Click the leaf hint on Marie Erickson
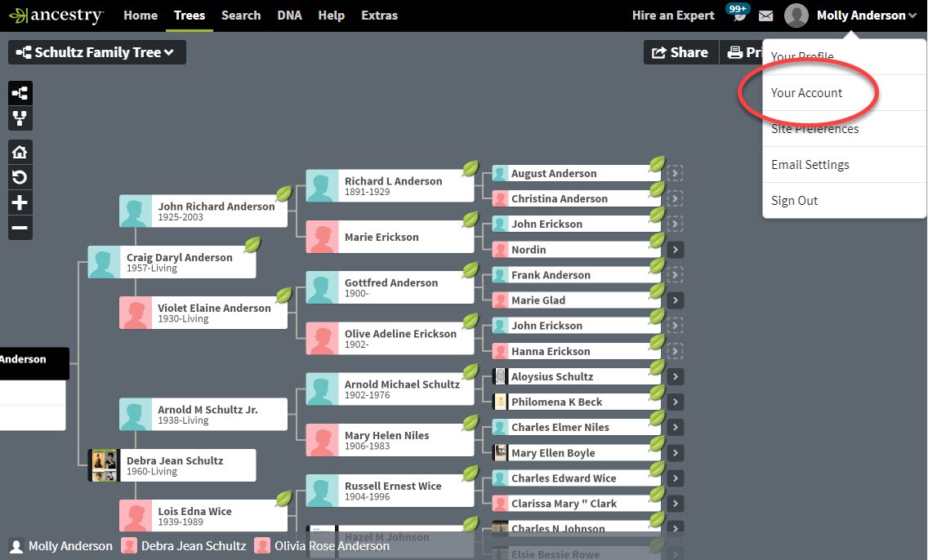This screenshot has height=560, width=928. tap(471, 220)
